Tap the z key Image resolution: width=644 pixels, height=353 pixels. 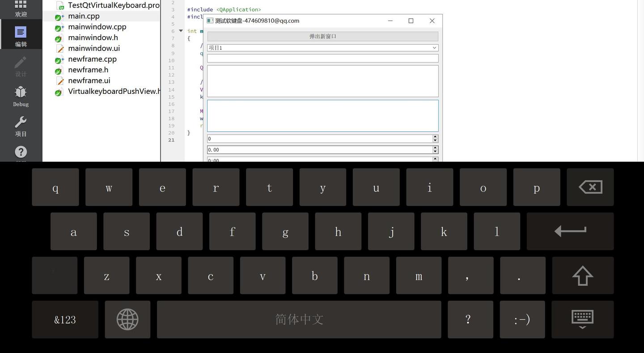pyautogui.click(x=106, y=275)
